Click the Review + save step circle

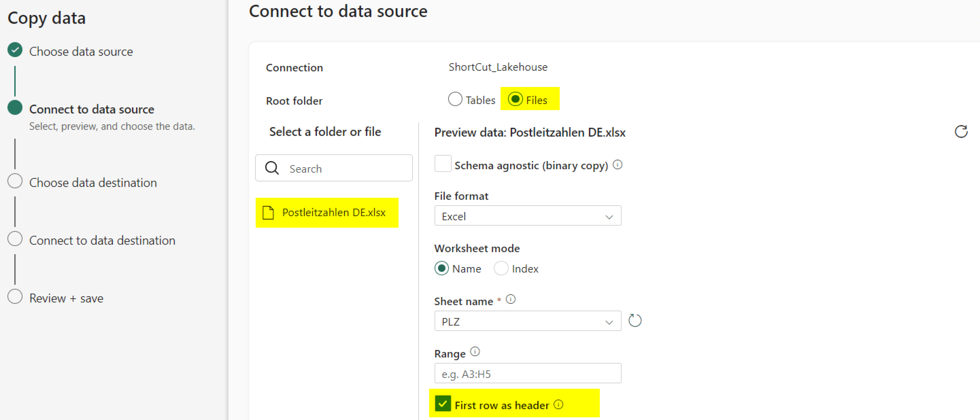pyautogui.click(x=15, y=297)
